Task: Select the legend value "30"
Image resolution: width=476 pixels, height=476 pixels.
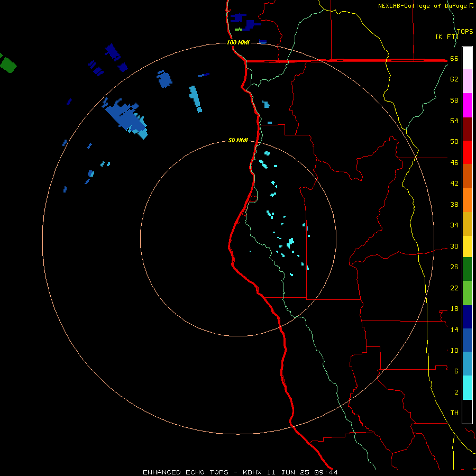Action: pyautogui.click(x=454, y=246)
